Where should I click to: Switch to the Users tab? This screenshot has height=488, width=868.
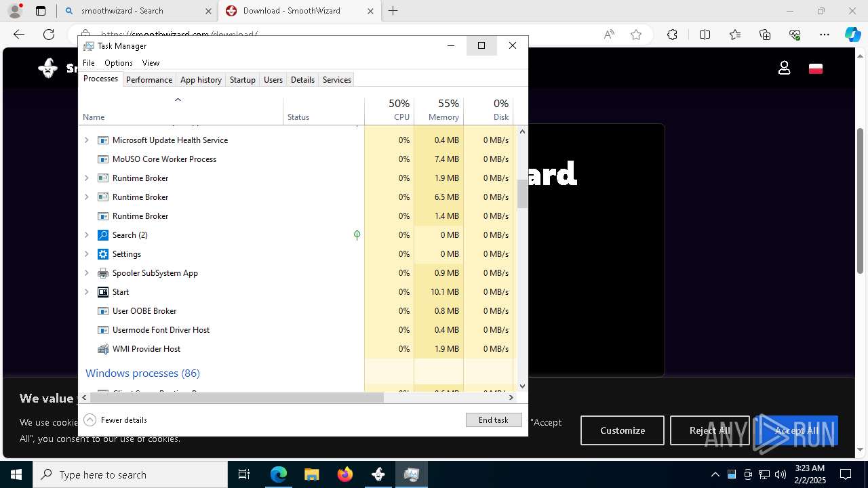point(273,80)
